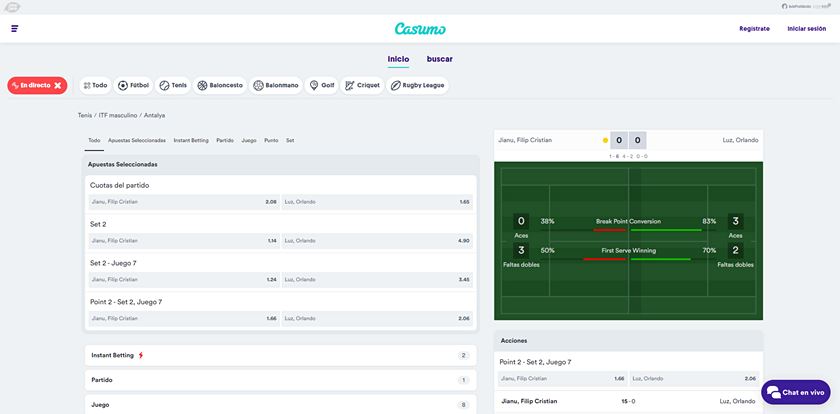Collapse the Acciones panel header

tap(628, 341)
